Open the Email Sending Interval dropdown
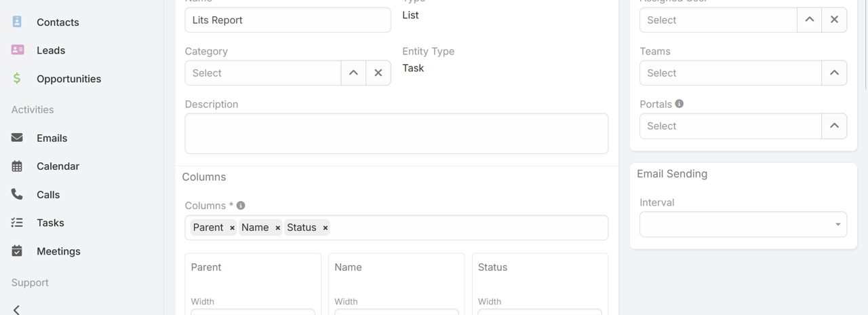The width and height of the screenshot is (868, 315). tap(743, 225)
